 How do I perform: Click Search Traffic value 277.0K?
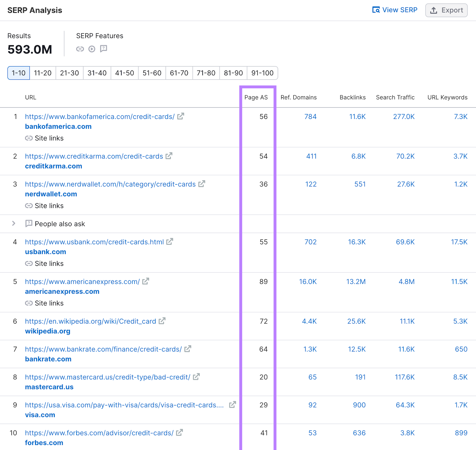(x=404, y=117)
